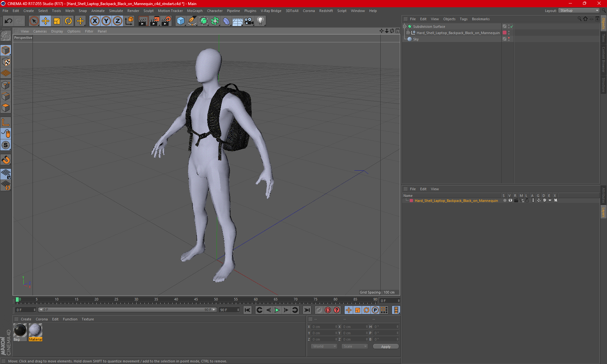Image resolution: width=607 pixels, height=364 pixels.
Task: Toggle X axis lock
Action: 95,21
